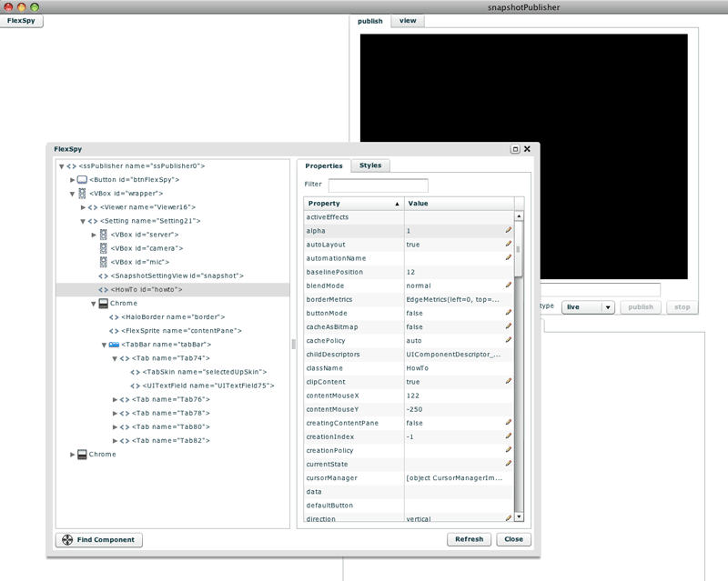Collapse the Tab74 tree node
The image size is (728, 581).
(115, 359)
